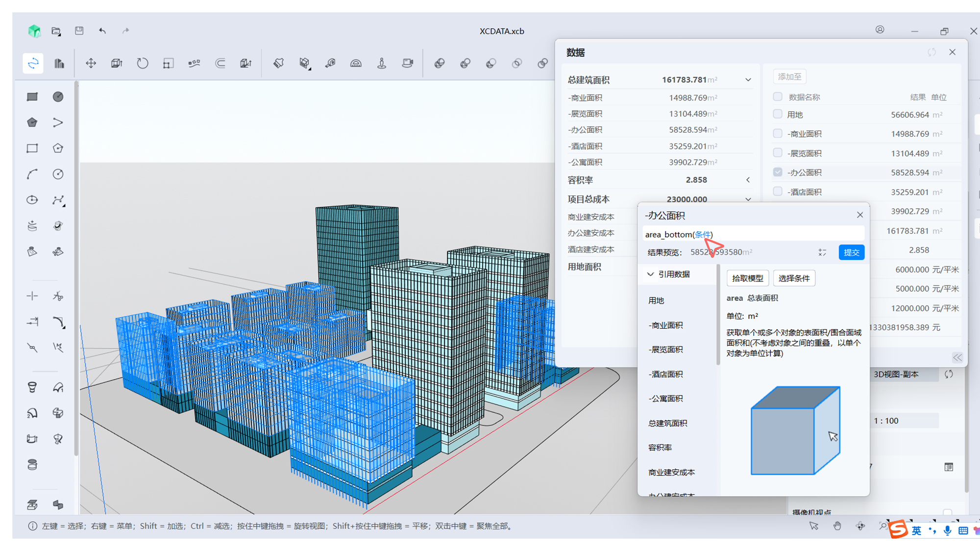Select 总建筑面积 in reference list

(667, 423)
